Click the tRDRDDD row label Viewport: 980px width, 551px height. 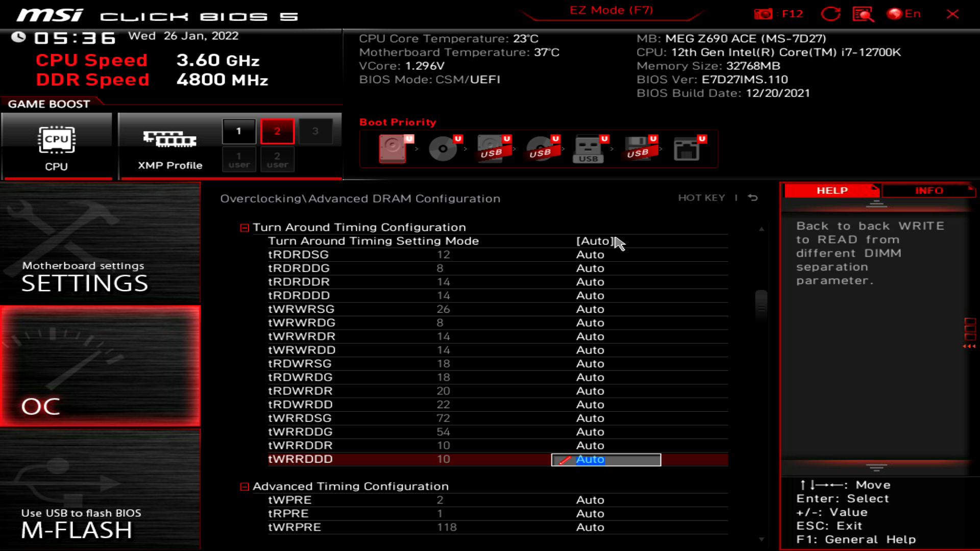[299, 295]
